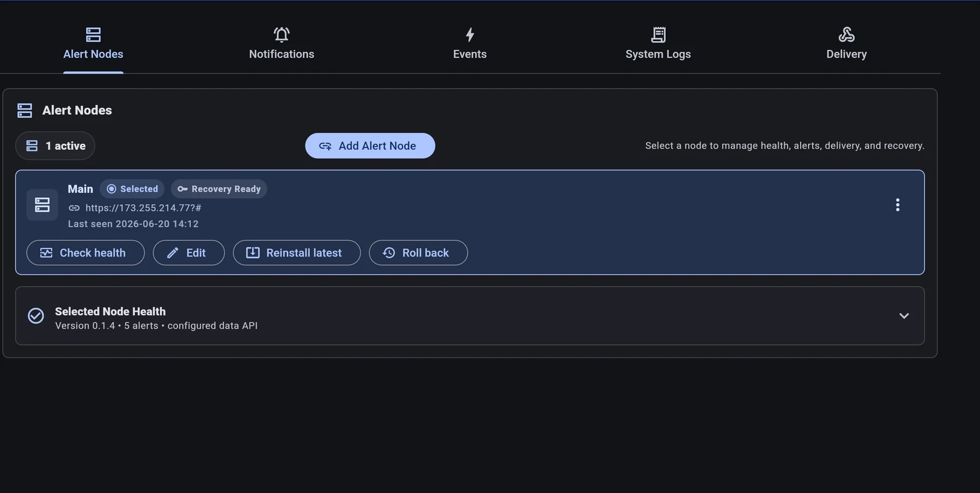Click the node URL https://173.255.214.77?#

point(143,208)
